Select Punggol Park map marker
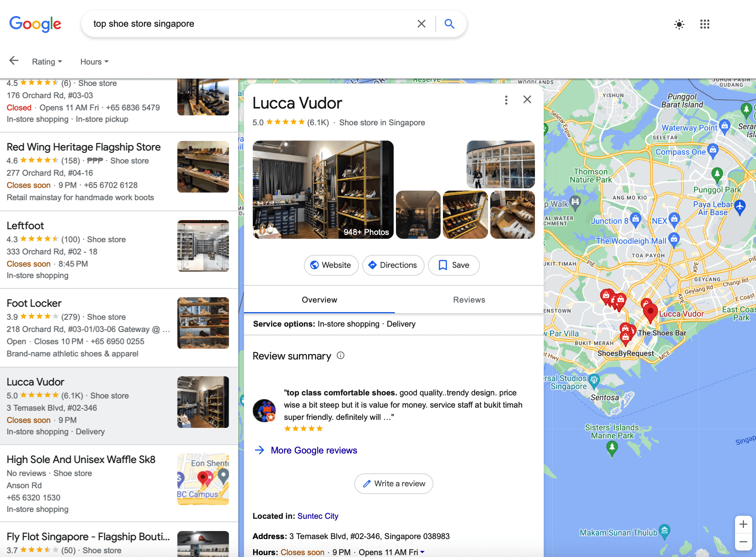 coord(717,175)
